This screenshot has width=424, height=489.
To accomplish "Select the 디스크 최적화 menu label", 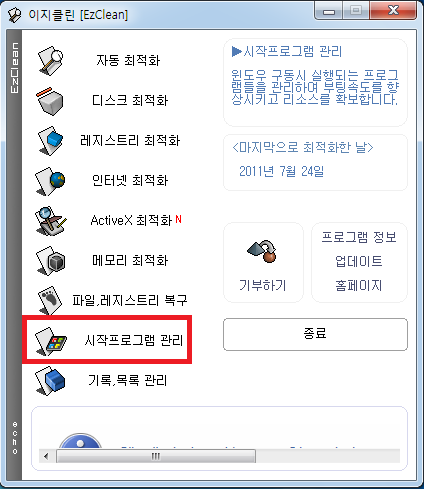I will click(x=130, y=101).
